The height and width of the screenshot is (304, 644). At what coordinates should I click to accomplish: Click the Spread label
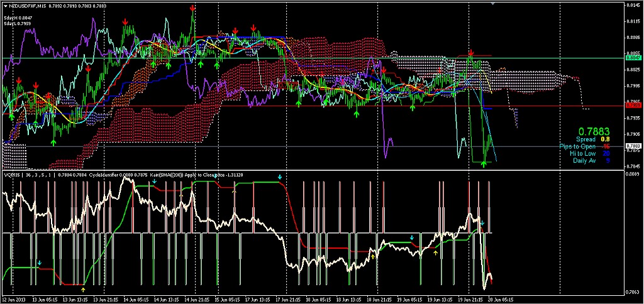[586, 139]
